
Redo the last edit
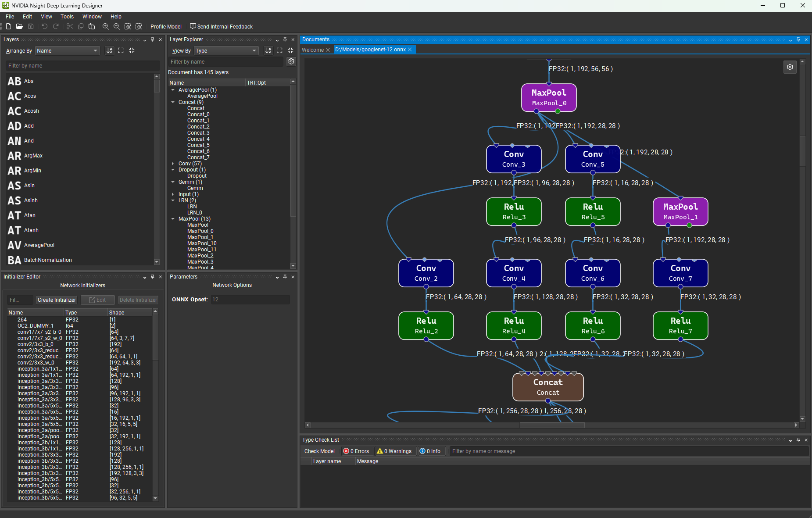click(56, 26)
